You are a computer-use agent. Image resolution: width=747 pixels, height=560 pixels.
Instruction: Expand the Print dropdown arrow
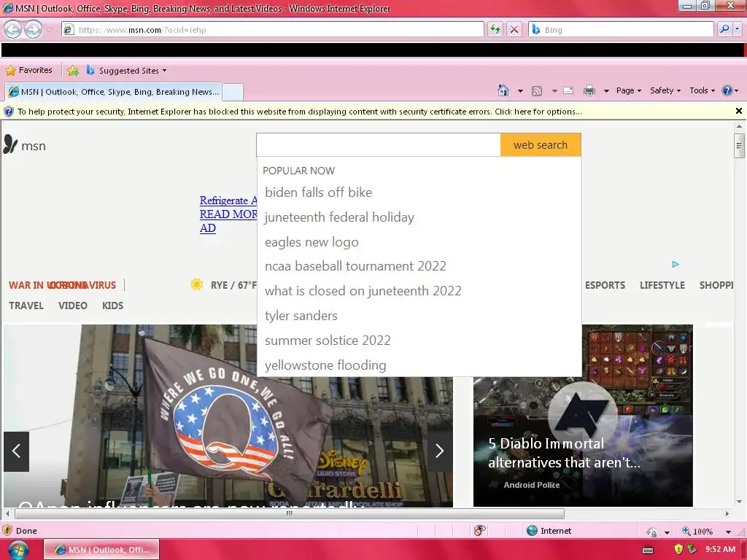click(x=606, y=91)
